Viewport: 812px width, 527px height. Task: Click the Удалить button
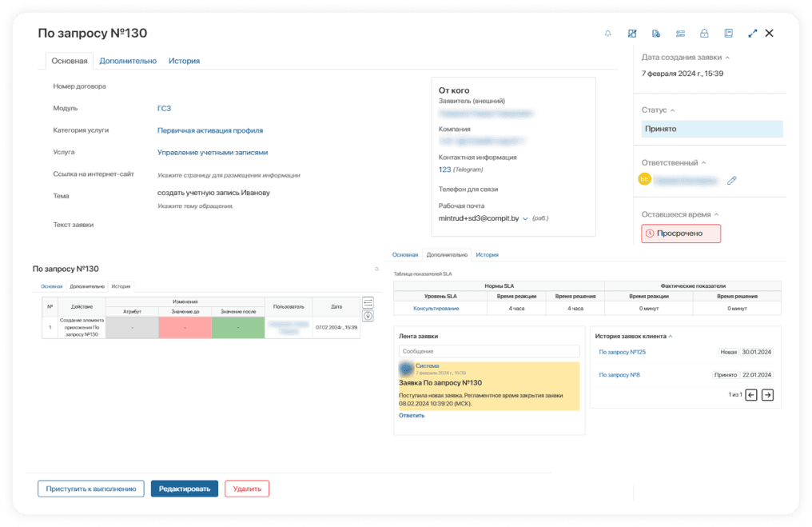(247, 489)
